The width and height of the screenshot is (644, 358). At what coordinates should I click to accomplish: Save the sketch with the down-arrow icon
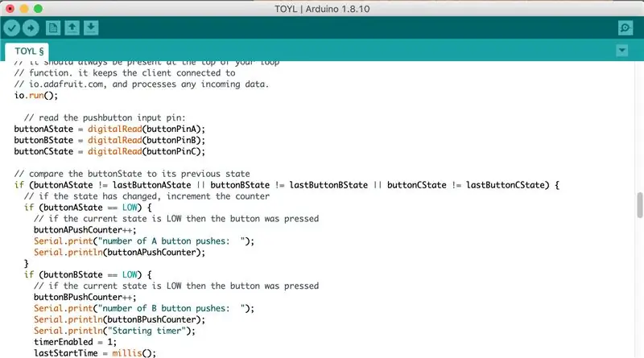tap(91, 28)
